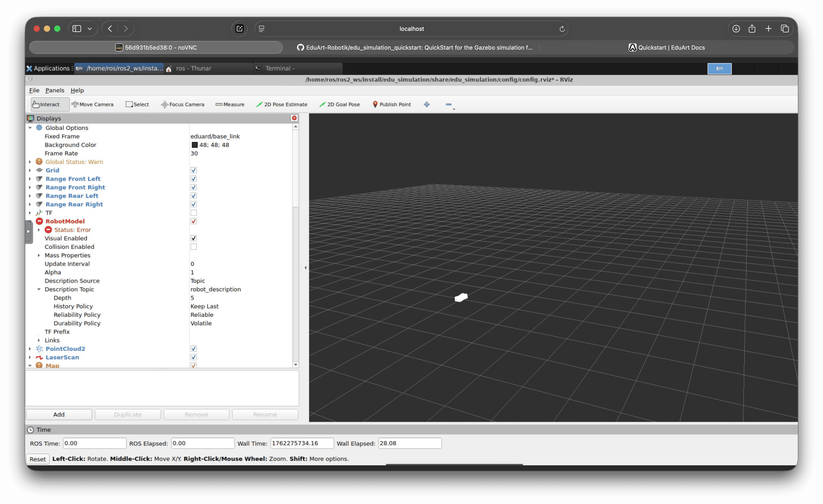Close the Displays panel

[x=294, y=118]
